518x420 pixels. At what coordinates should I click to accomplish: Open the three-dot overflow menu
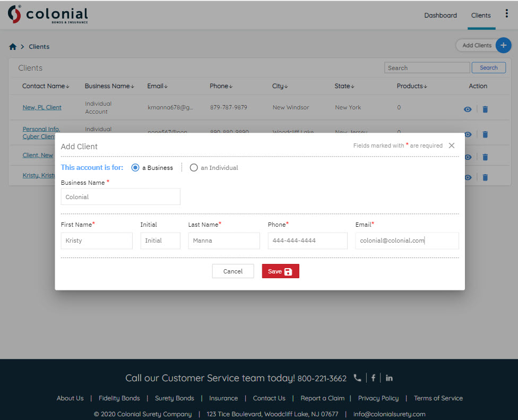click(506, 14)
